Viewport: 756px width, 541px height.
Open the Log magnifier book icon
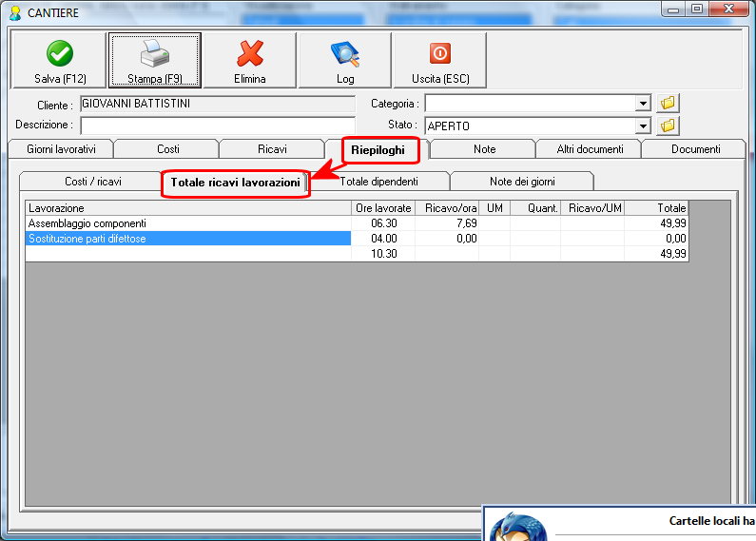coord(345,54)
